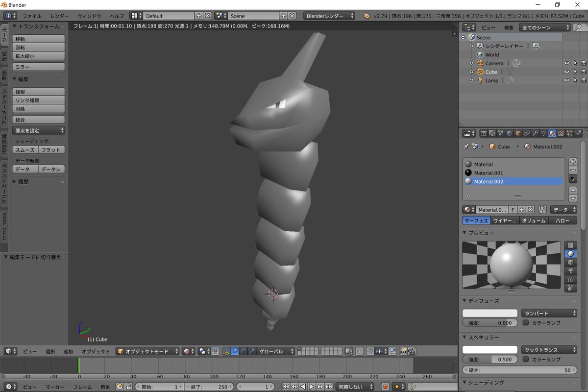Open the Texture properties tab (checker icon)
Image resolution: width=588 pixels, height=392 pixels.
[561, 133]
